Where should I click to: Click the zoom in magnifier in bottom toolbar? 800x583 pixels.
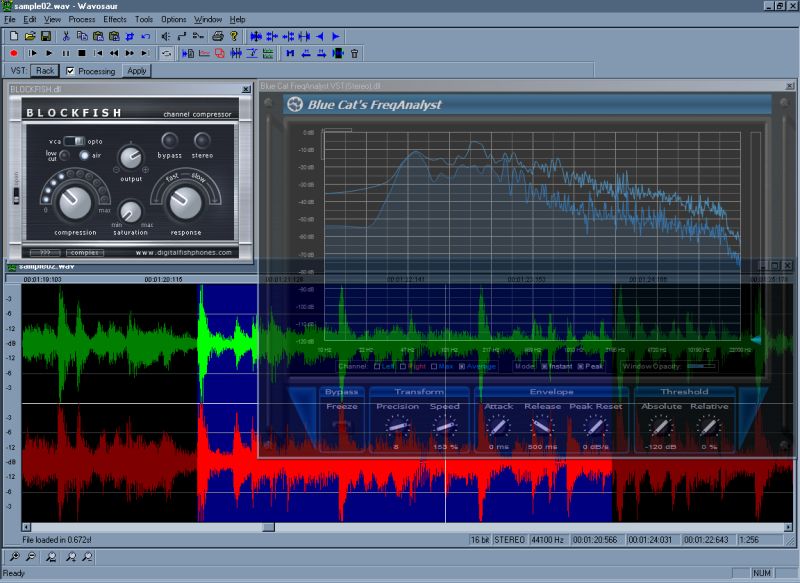tap(14, 557)
